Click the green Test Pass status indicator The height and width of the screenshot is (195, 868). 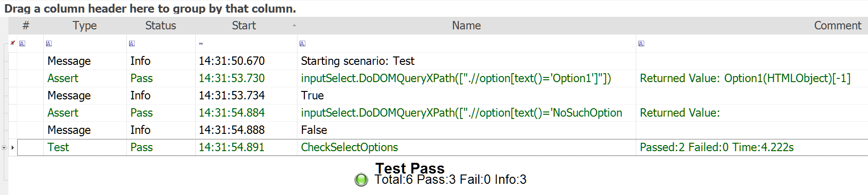361,180
